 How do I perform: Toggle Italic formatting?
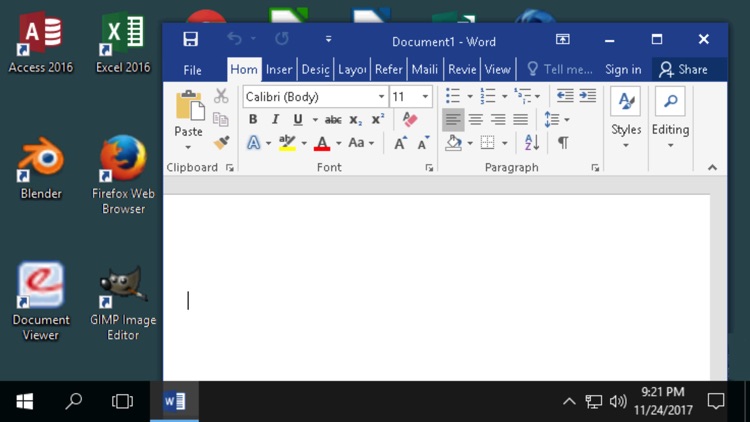pos(275,119)
